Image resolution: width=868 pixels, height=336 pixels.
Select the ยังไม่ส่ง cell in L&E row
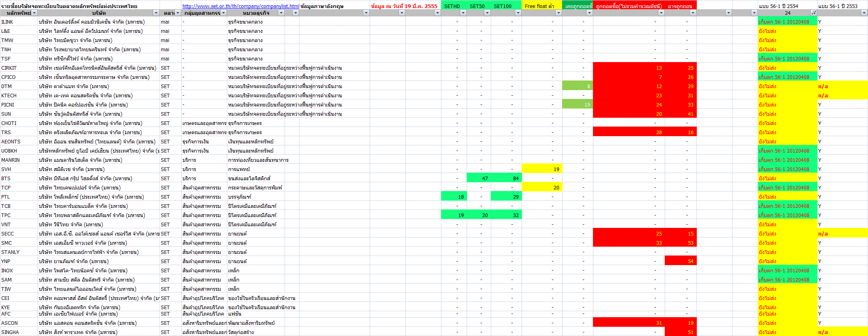[787, 31]
